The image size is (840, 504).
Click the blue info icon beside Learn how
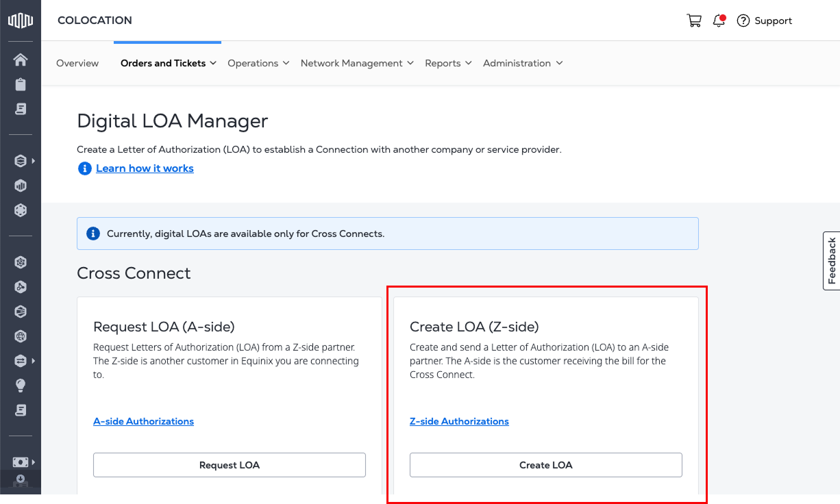(x=84, y=168)
